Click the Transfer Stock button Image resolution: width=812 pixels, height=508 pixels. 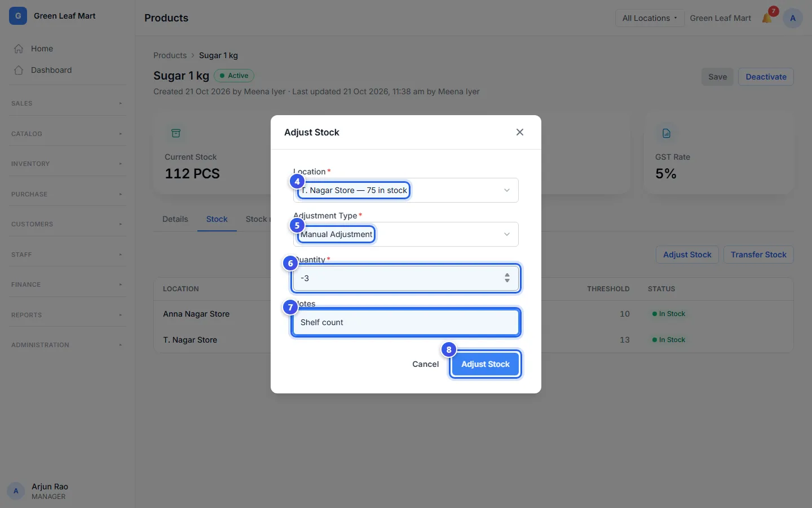point(758,255)
